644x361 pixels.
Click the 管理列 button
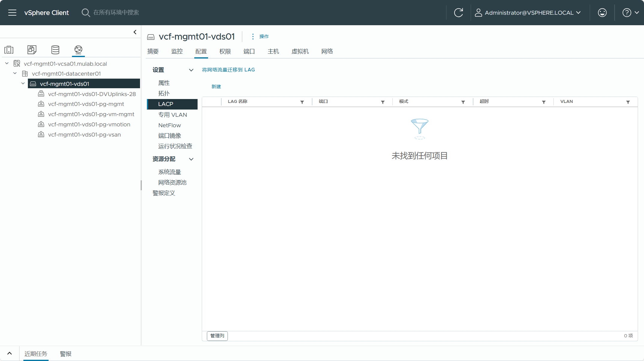click(217, 335)
